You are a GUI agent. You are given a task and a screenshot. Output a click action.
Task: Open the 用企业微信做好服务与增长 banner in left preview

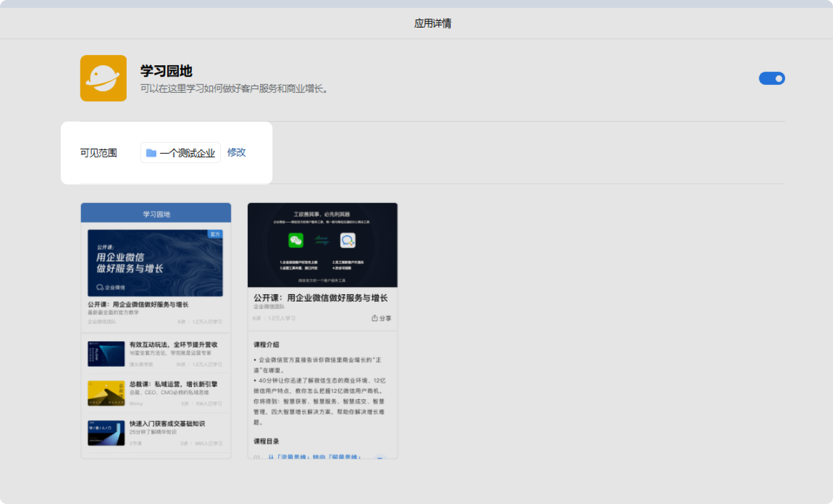155,263
